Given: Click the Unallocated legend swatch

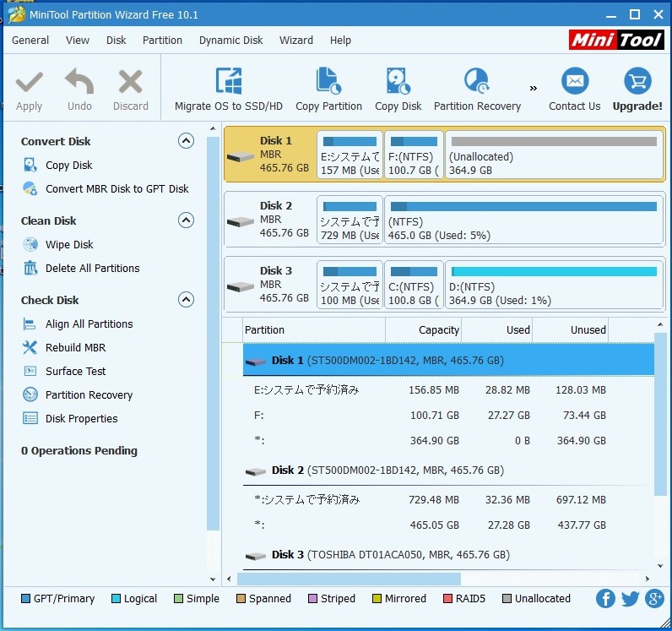Looking at the screenshot, I should [x=507, y=598].
